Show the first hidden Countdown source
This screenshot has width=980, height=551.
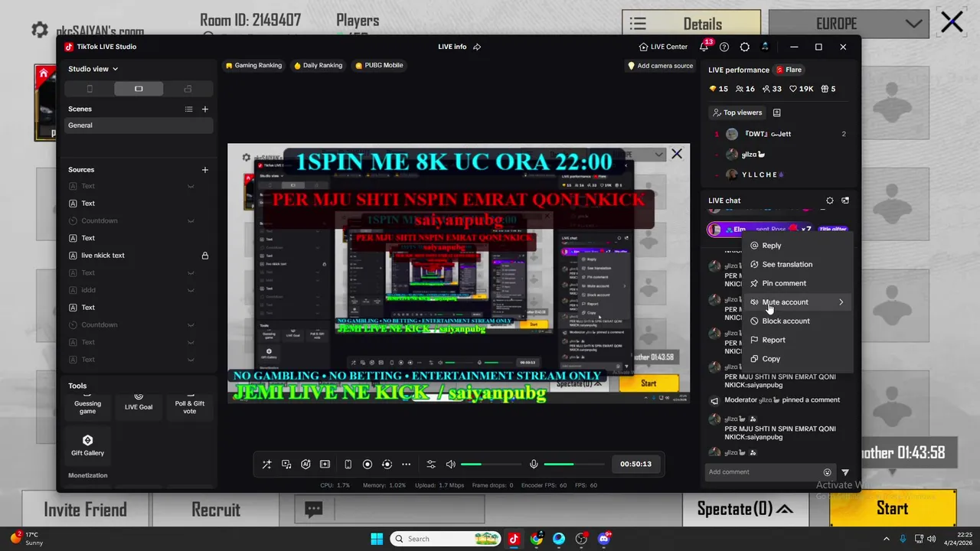(x=191, y=220)
